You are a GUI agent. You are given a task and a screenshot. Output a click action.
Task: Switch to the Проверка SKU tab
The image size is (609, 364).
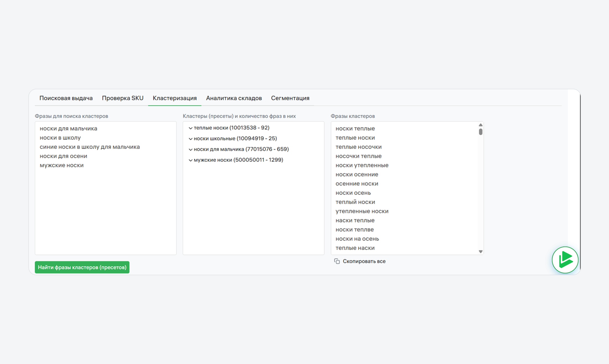coord(123,98)
